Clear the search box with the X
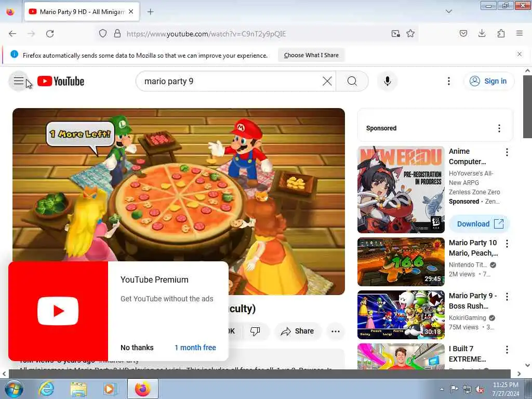The width and height of the screenshot is (532, 399). click(327, 81)
